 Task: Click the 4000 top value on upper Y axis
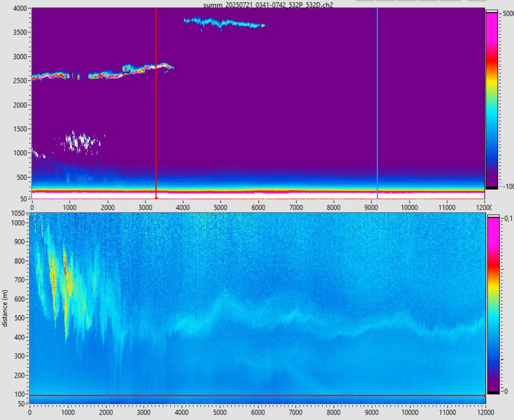pos(20,8)
